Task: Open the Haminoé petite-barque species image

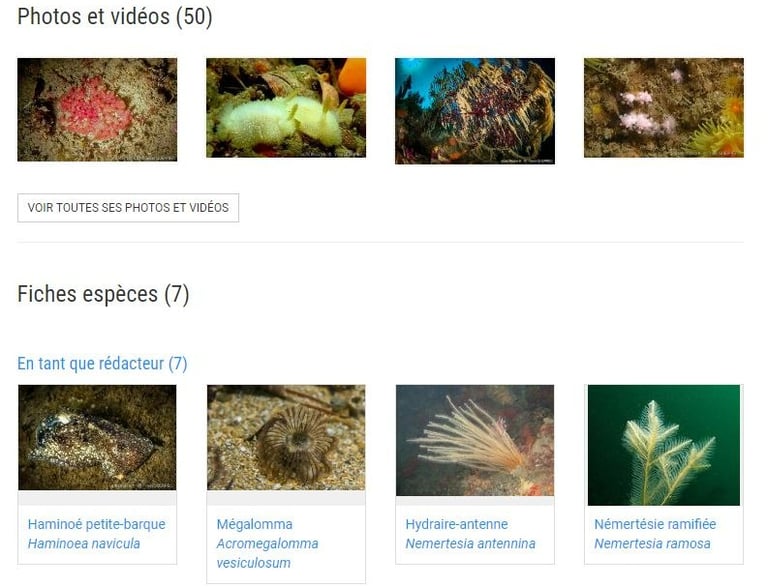Action: (x=97, y=438)
